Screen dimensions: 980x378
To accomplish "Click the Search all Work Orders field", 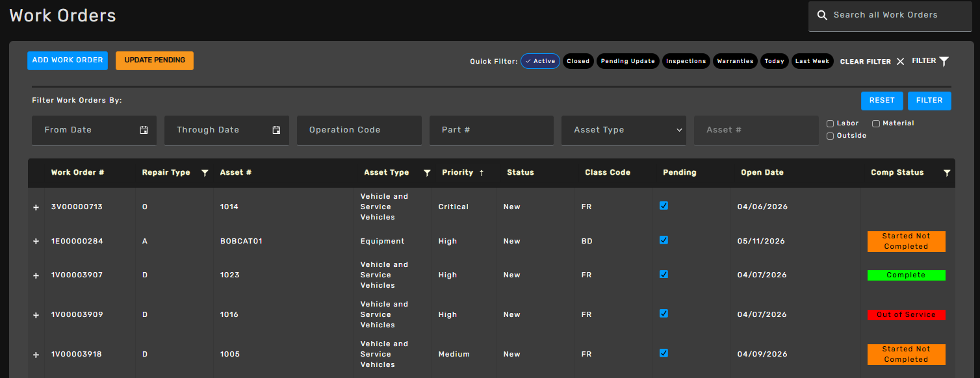I will tap(890, 16).
